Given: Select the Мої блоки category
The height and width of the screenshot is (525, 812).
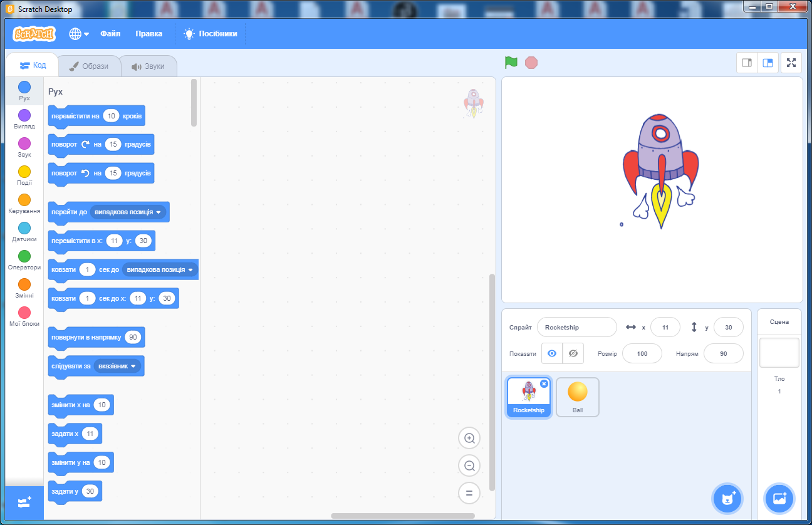Looking at the screenshot, I should [24, 316].
